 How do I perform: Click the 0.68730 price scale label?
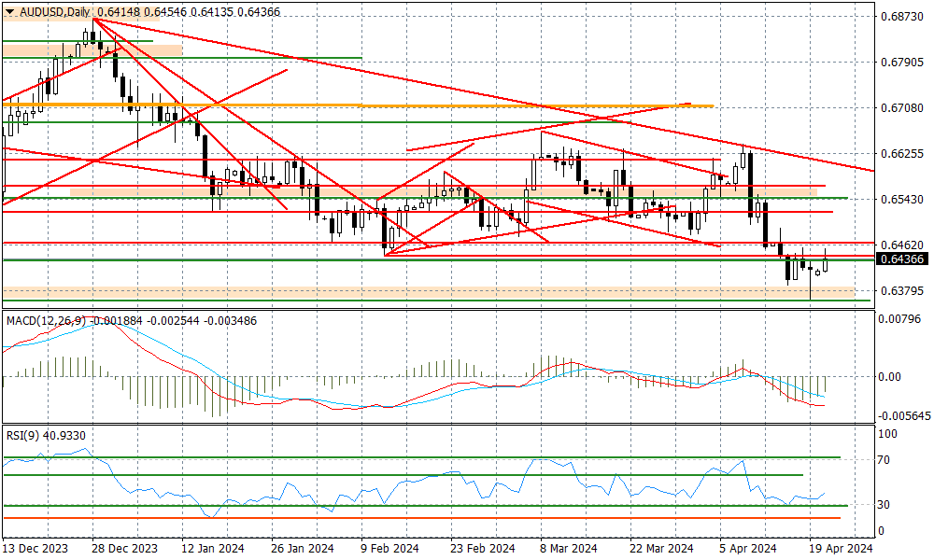tap(902, 16)
